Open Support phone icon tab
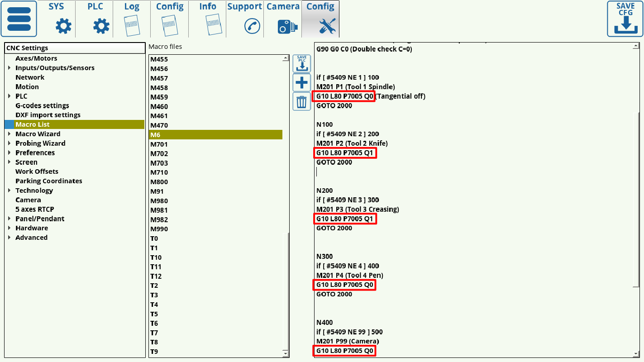The image size is (644, 362). pos(245,19)
